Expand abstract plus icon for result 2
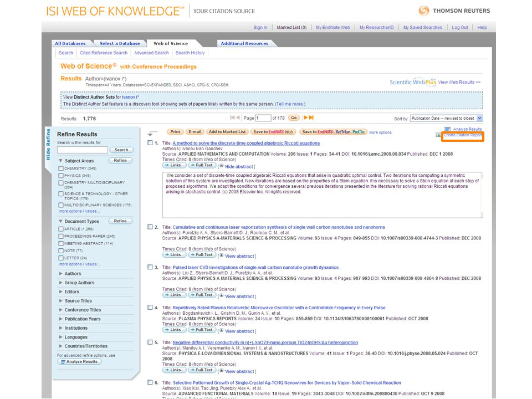Image resolution: width=532 pixels, height=399 pixels. (x=222, y=255)
